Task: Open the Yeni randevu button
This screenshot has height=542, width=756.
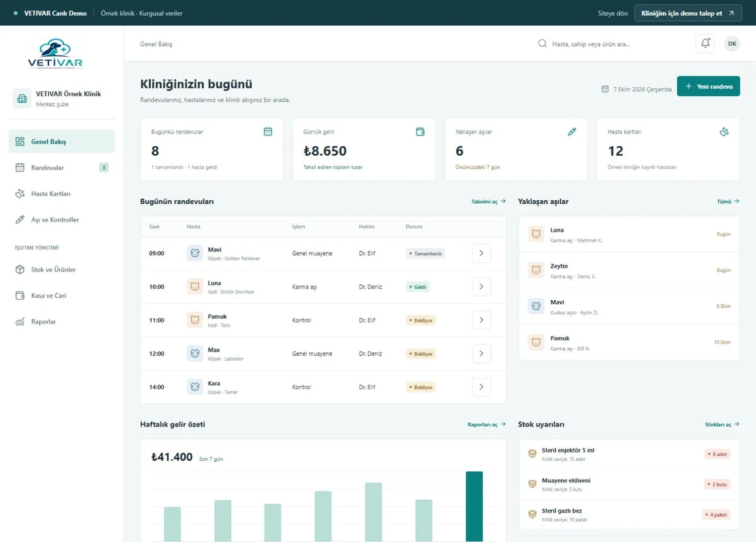Action: coord(709,86)
